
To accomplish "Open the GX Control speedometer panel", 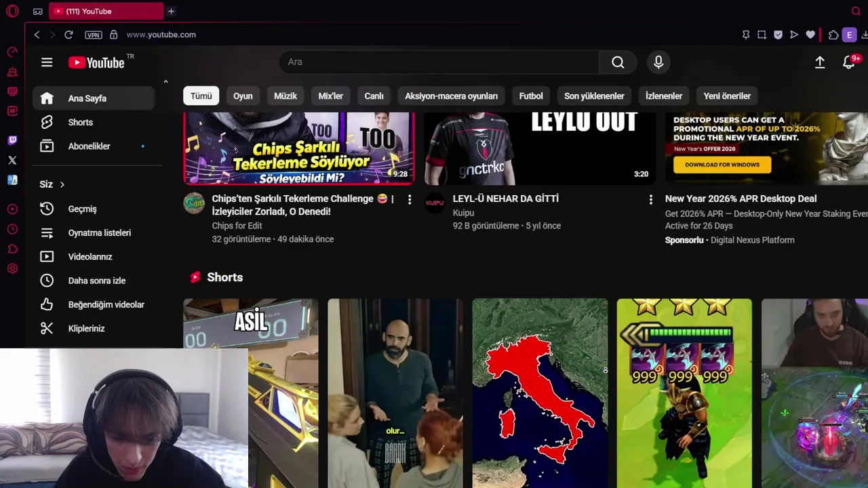I will [12, 52].
